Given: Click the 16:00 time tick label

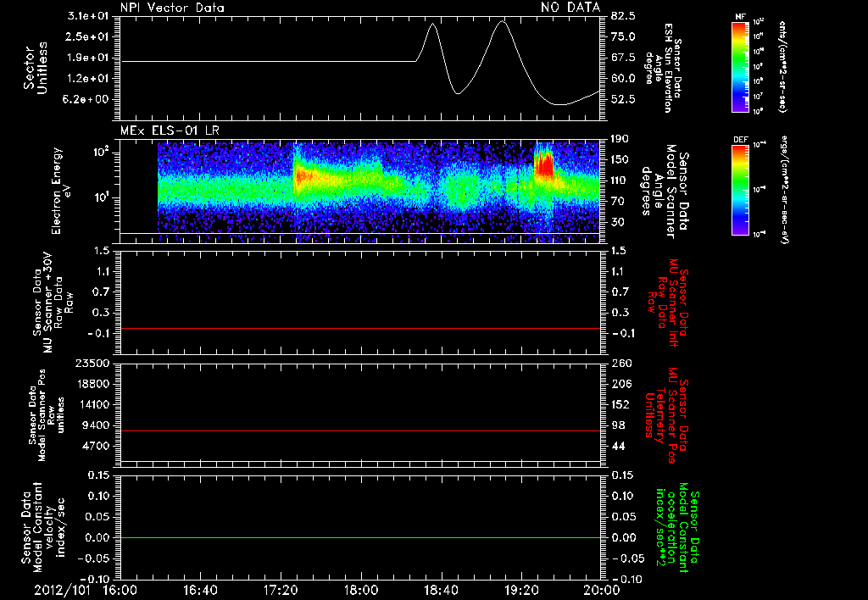Looking at the screenshot, I should 120,590.
